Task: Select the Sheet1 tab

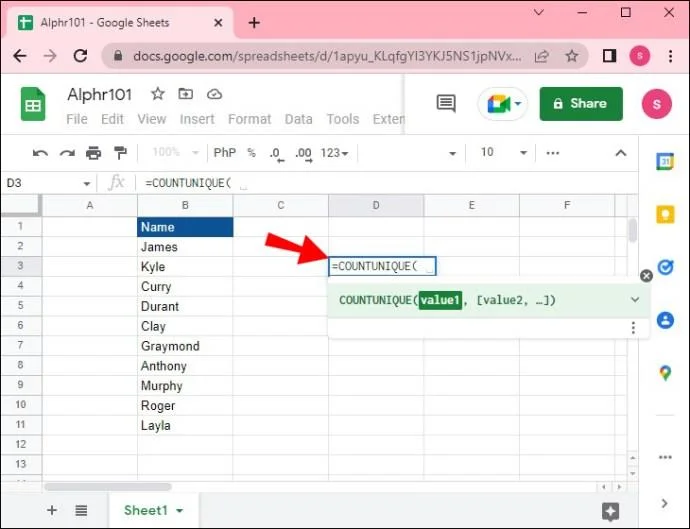Action: [146, 511]
